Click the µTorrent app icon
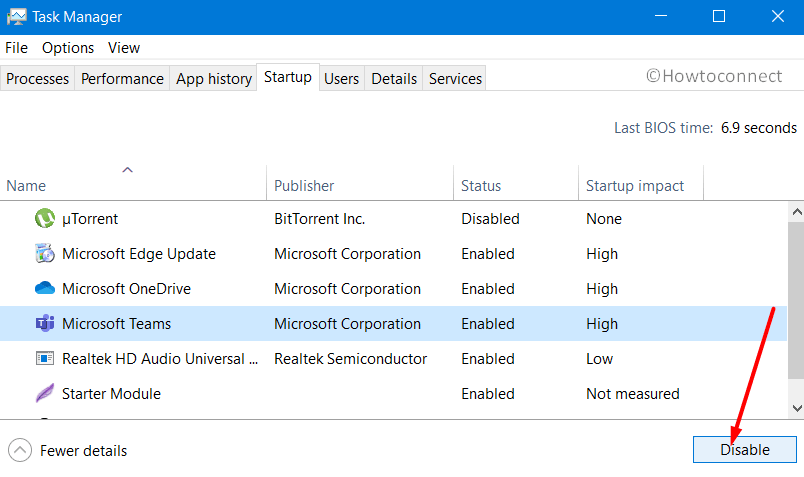Viewport: 804px width, 477px height. pyautogui.click(x=45, y=218)
